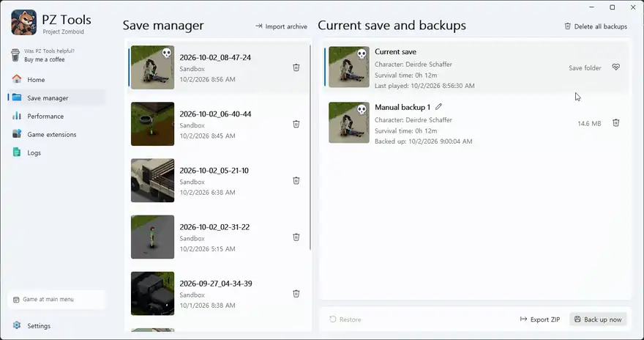Screen dimensions: 644x340
Task: Delete Manual backup 1 with trash icon
Action: coord(615,122)
